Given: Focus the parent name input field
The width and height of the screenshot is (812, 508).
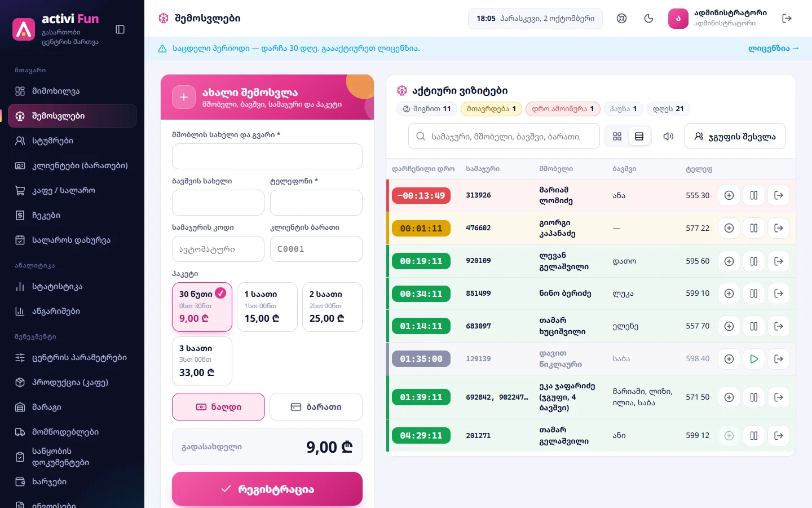Looking at the screenshot, I should pos(267,156).
